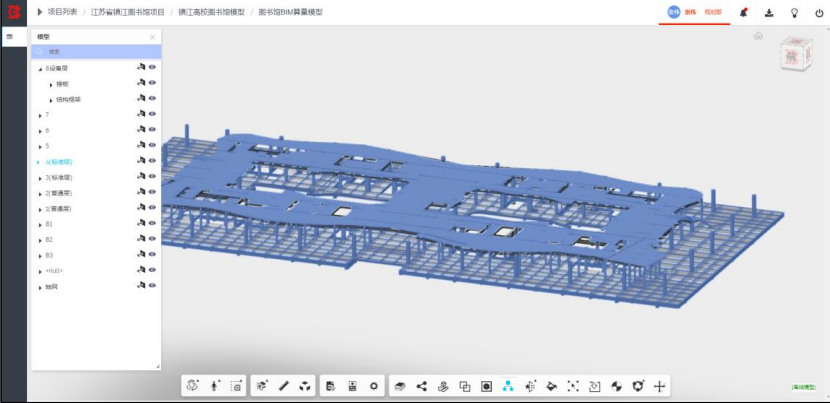Click the user avatar in top bar
Image resolution: width=830 pixels, height=403 pixels.
[674, 12]
